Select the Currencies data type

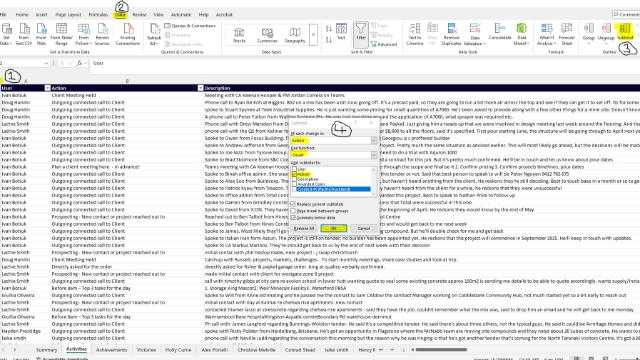(x=267, y=35)
